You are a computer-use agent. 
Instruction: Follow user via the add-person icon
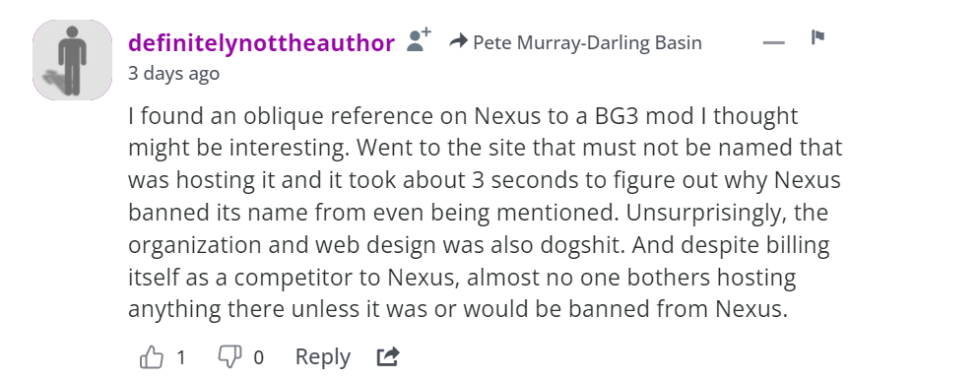coord(419,40)
